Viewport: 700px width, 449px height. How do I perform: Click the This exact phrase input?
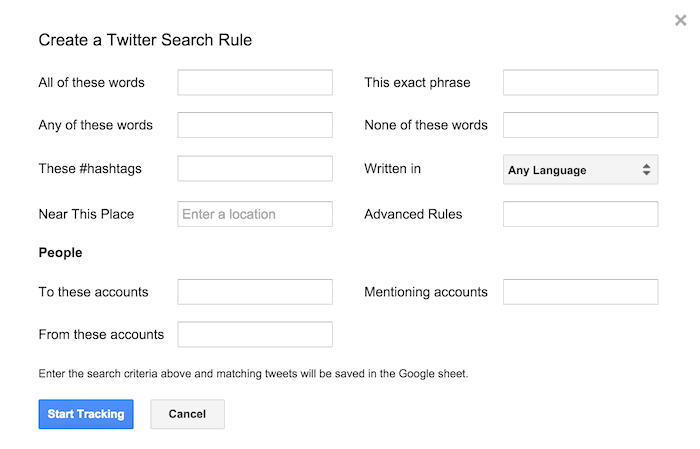pyautogui.click(x=580, y=82)
